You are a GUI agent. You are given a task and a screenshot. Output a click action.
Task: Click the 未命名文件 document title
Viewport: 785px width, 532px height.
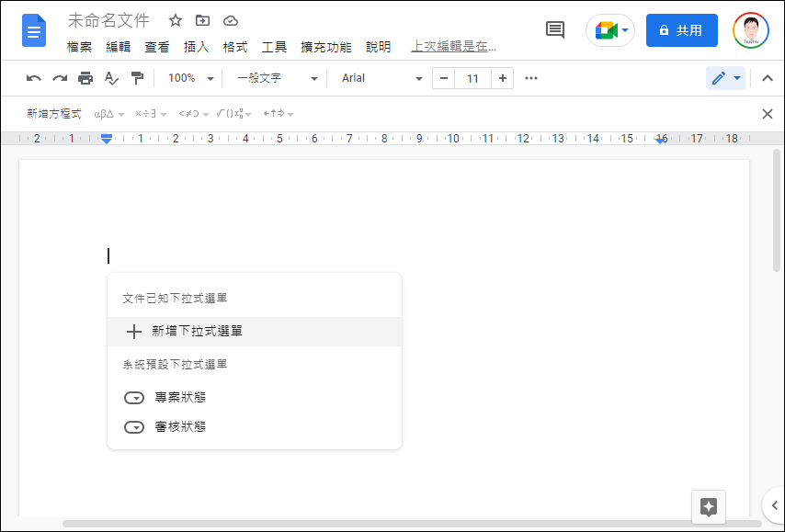pyautogui.click(x=108, y=20)
